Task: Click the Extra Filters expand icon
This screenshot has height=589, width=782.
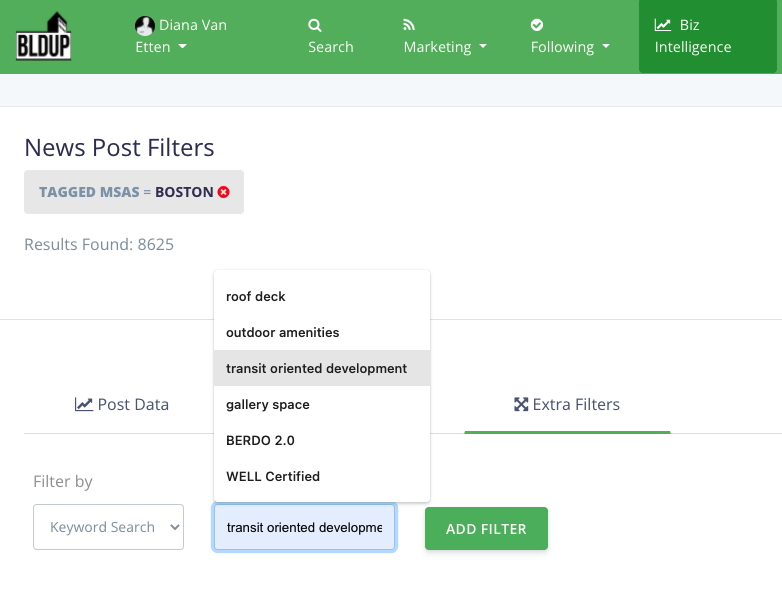Action: pos(520,405)
